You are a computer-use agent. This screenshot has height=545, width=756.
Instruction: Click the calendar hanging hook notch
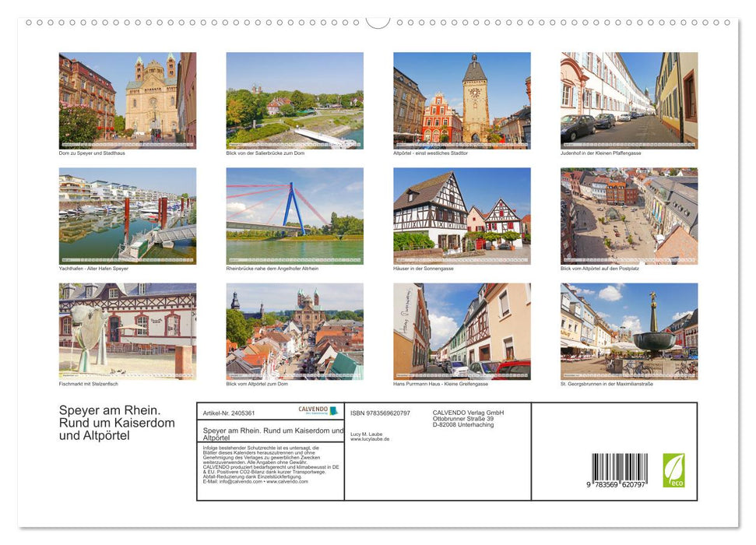click(x=378, y=22)
